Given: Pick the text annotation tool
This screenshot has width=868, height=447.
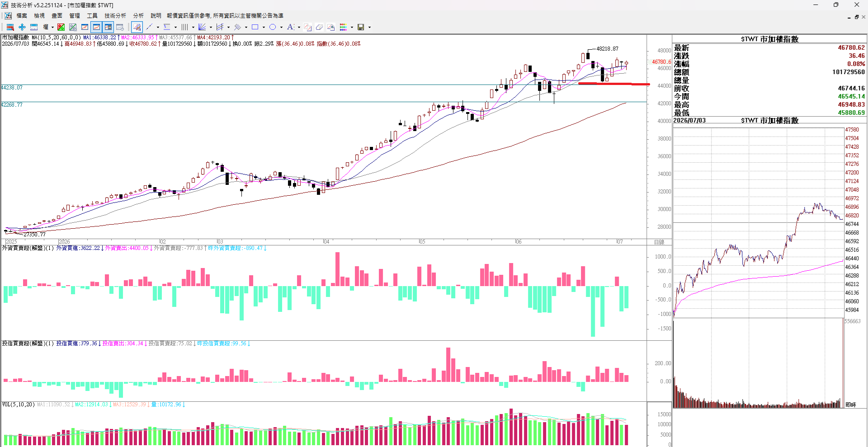Looking at the screenshot, I should [x=290, y=27].
